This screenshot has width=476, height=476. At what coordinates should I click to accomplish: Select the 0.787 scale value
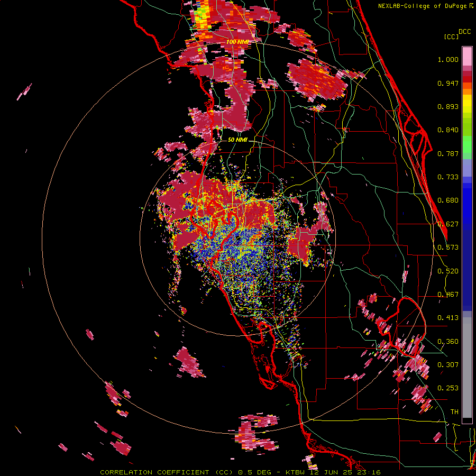click(448, 153)
